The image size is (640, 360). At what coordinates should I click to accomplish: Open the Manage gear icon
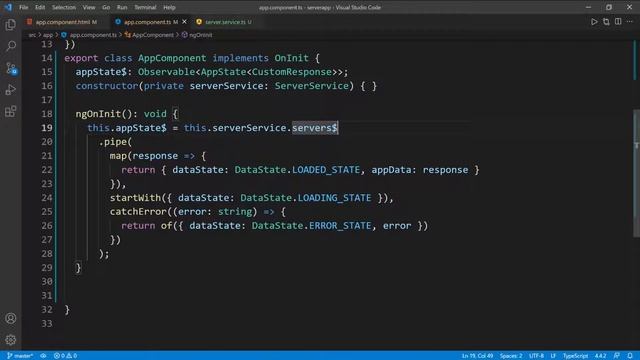pos(11,339)
